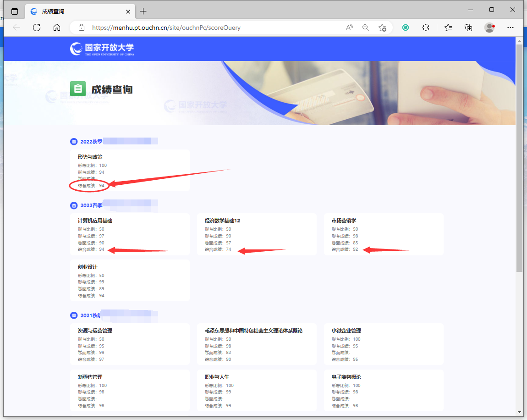Image resolution: width=527 pixels, height=420 pixels.
Task: Add this page to favorites
Action: tap(382, 28)
